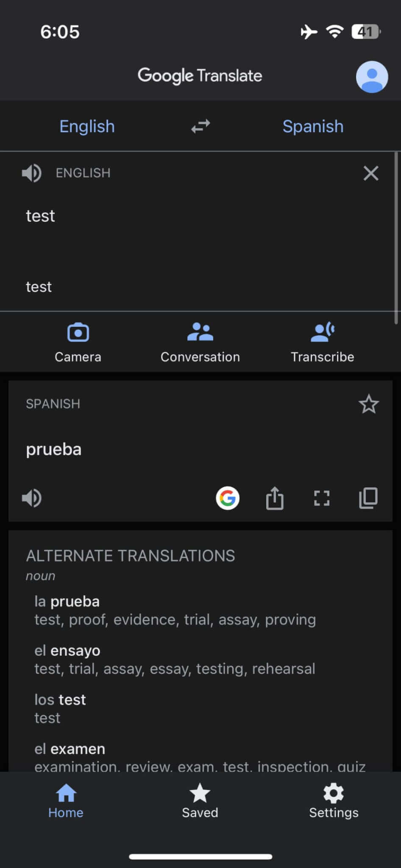This screenshot has height=868, width=401.
Task: Start Conversation mode
Action: (200, 342)
